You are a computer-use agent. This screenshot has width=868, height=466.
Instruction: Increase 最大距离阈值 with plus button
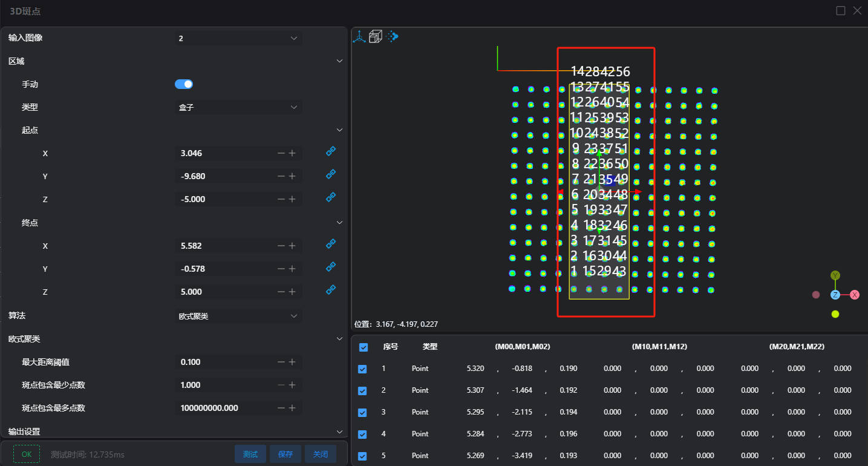[292, 362]
